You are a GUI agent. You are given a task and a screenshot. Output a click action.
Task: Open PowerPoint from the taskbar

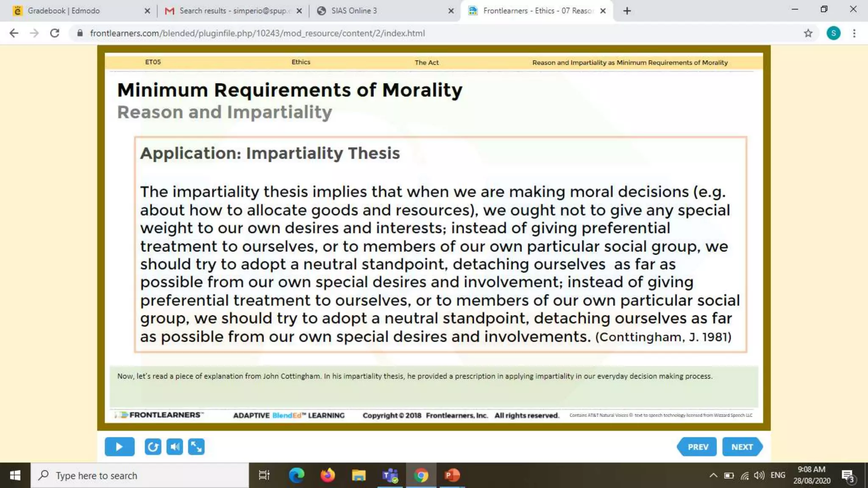point(452,475)
